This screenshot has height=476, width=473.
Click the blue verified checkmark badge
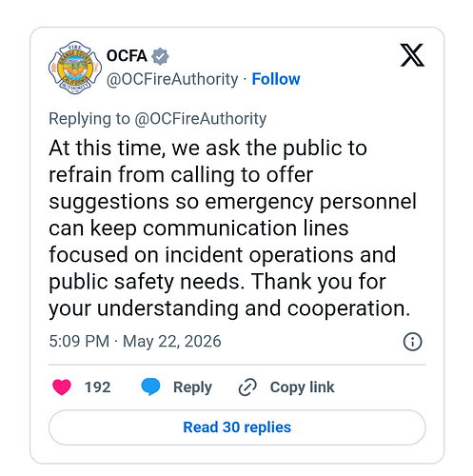pyautogui.click(x=160, y=56)
